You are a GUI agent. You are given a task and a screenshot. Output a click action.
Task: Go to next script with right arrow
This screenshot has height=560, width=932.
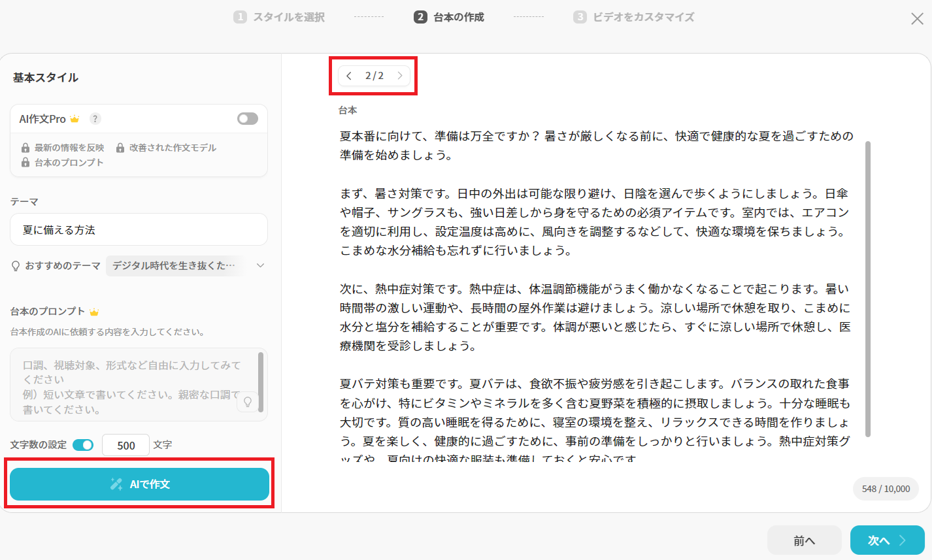400,76
